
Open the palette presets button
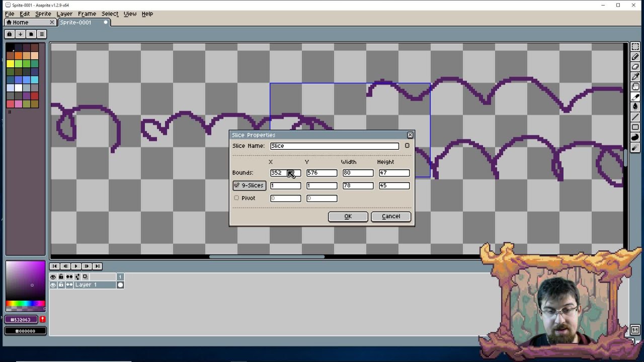(x=31, y=34)
